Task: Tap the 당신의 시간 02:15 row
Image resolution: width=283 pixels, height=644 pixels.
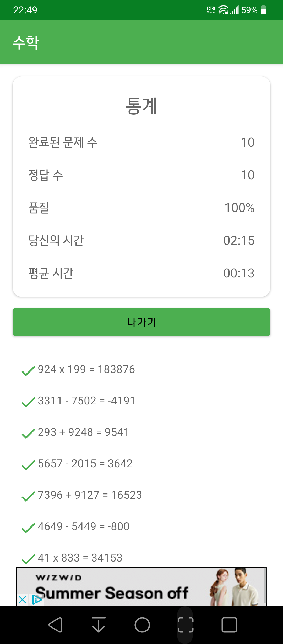Action: coord(141,240)
